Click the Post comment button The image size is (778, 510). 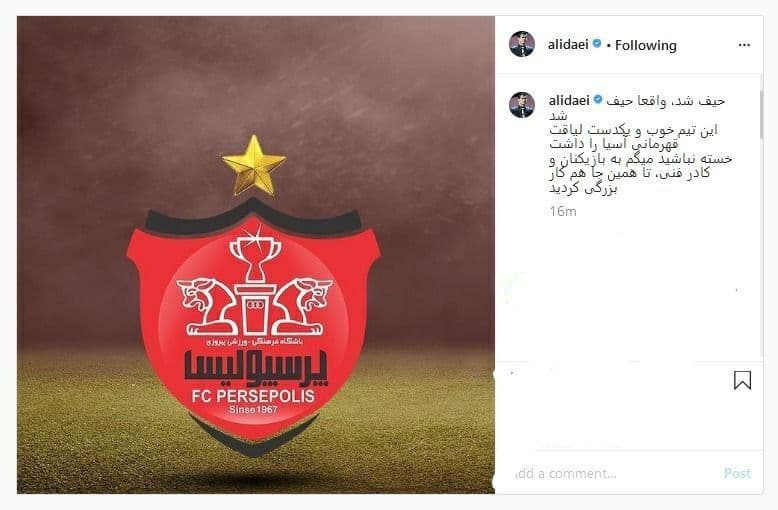click(x=737, y=473)
